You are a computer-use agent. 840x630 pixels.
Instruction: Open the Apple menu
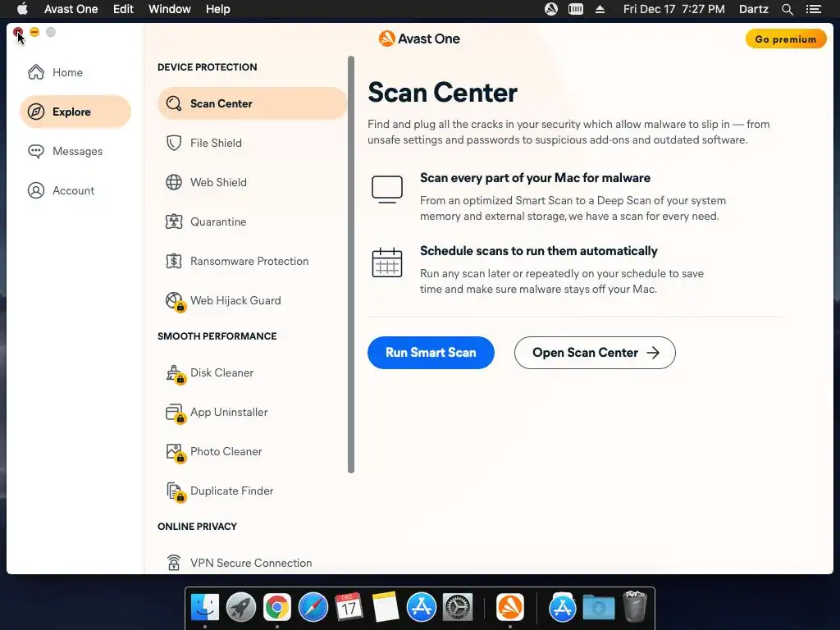(x=22, y=9)
